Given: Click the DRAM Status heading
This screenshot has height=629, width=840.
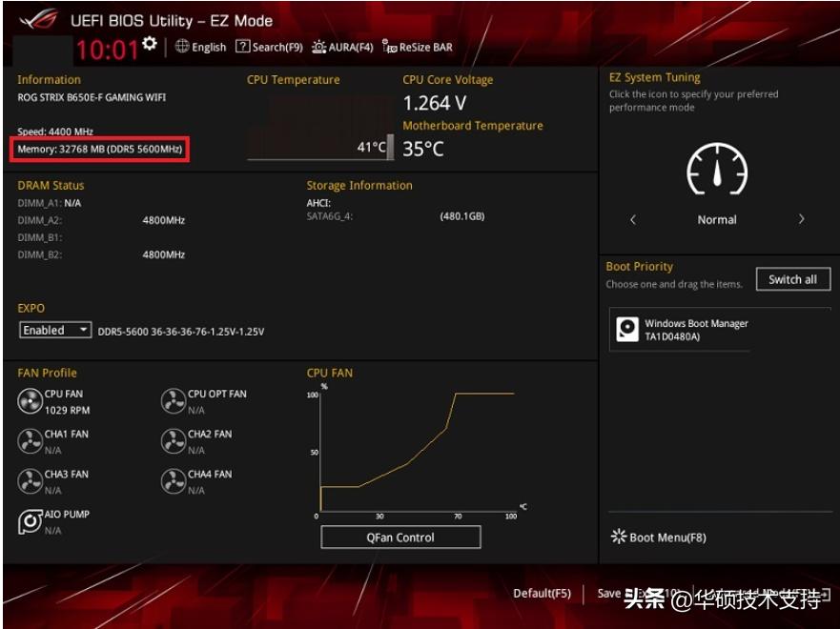Looking at the screenshot, I should tap(51, 185).
